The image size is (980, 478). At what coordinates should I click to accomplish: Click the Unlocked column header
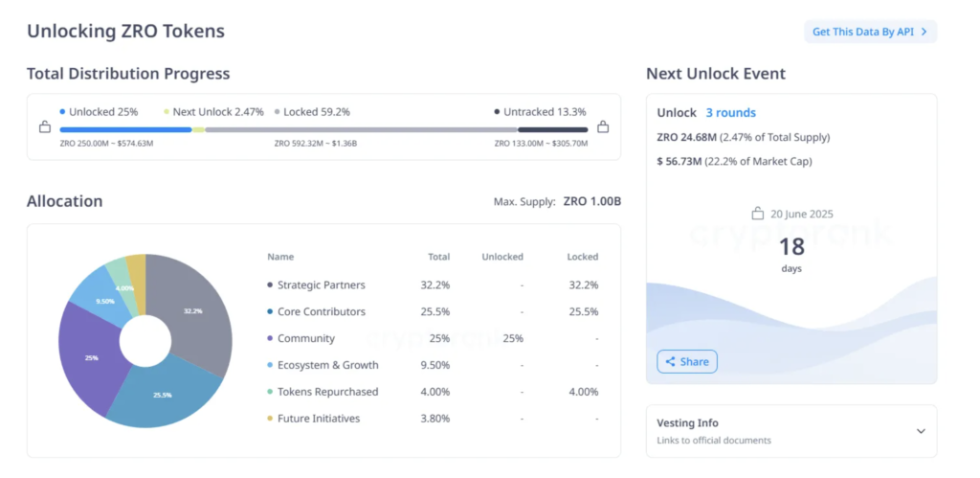click(x=502, y=257)
